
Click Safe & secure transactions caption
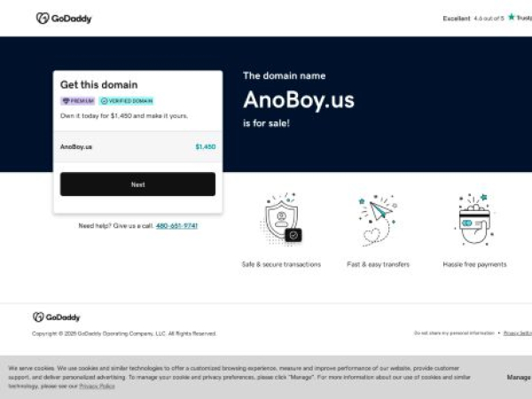click(x=281, y=264)
